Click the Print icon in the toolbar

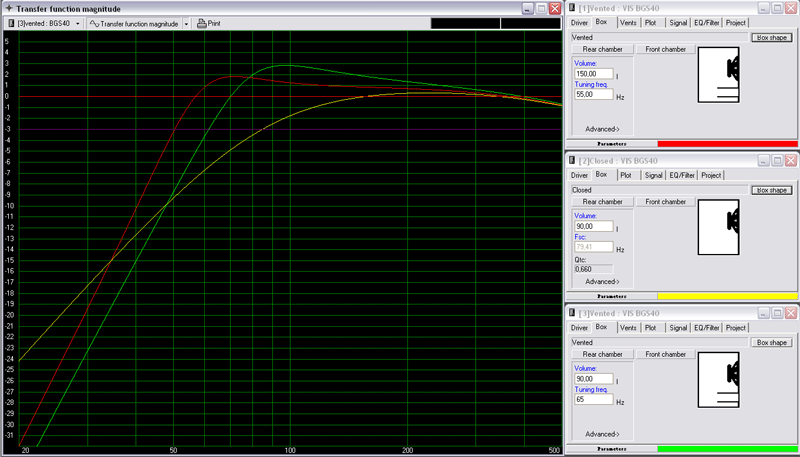click(202, 23)
